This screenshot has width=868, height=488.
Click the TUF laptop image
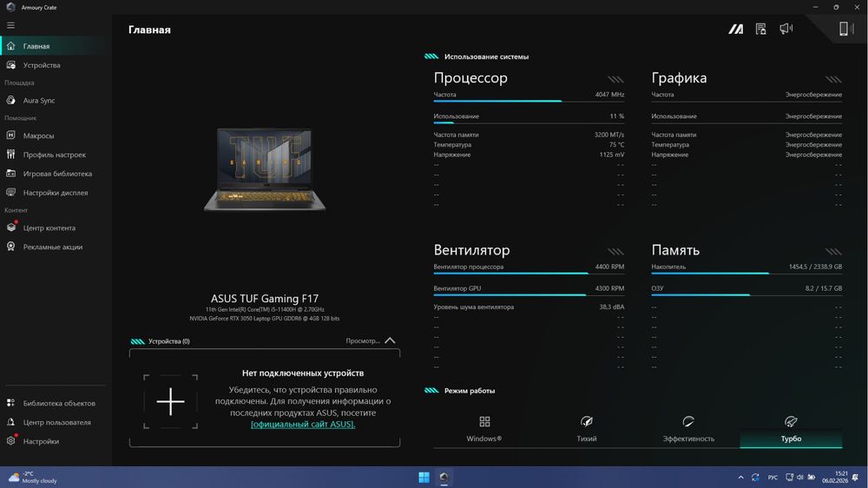coord(265,169)
